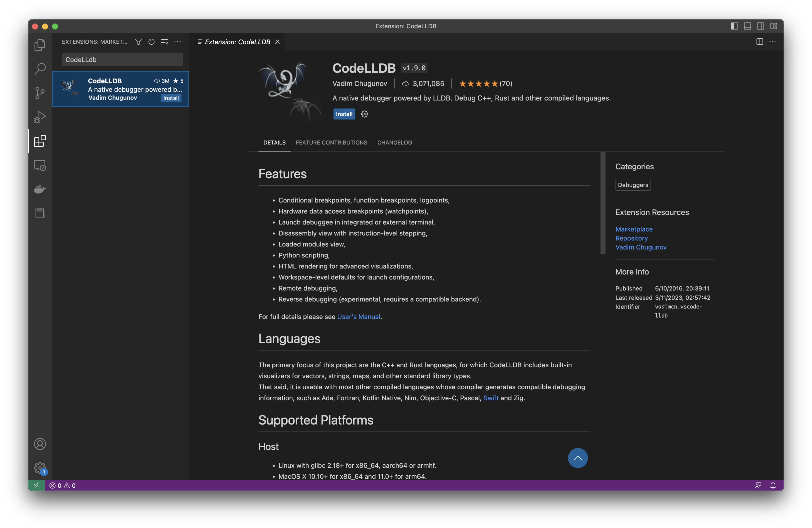This screenshot has height=528, width=812.
Task: Open Source Control view
Action: 40,93
